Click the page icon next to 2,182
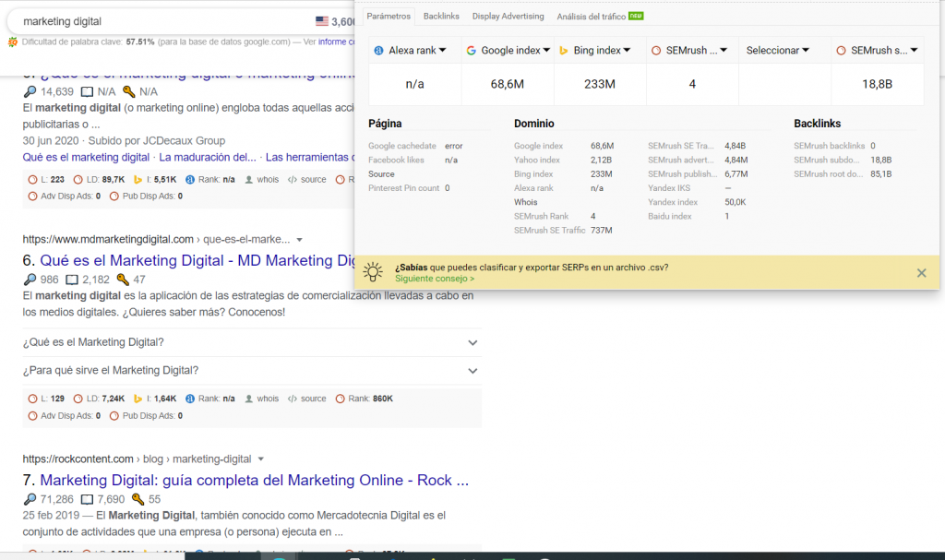The width and height of the screenshot is (945, 560). (72, 280)
